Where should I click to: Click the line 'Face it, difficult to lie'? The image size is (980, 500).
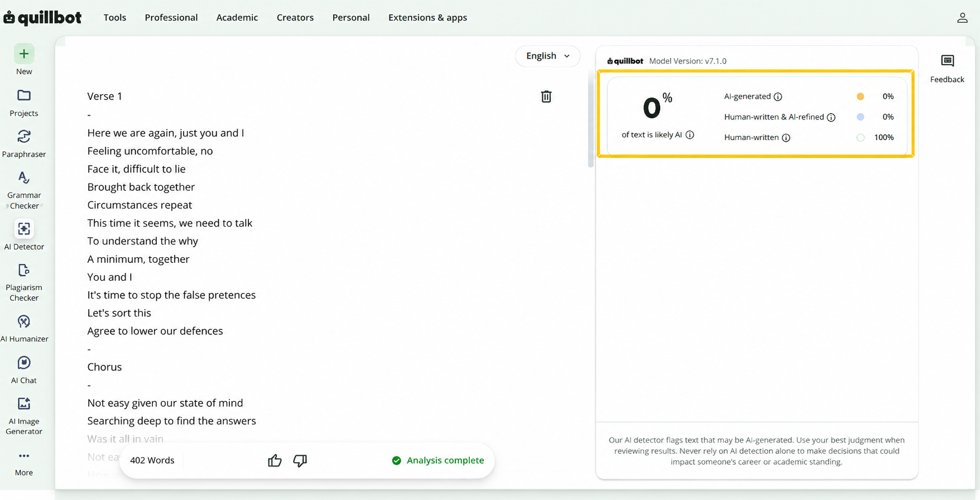point(136,169)
